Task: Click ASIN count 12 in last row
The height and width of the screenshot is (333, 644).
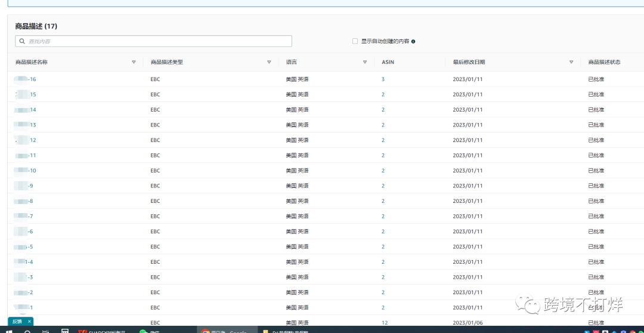Action: pos(385,323)
